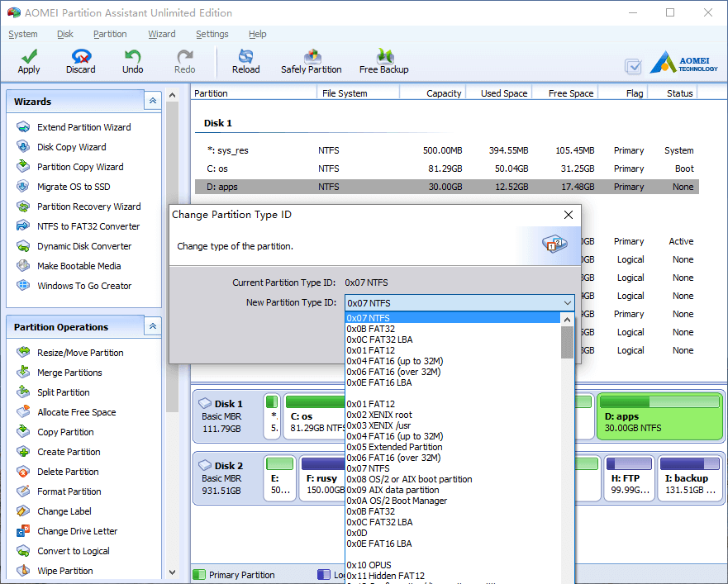Choose Change Drive Letter operation
The width and height of the screenshot is (728, 584).
[78, 531]
